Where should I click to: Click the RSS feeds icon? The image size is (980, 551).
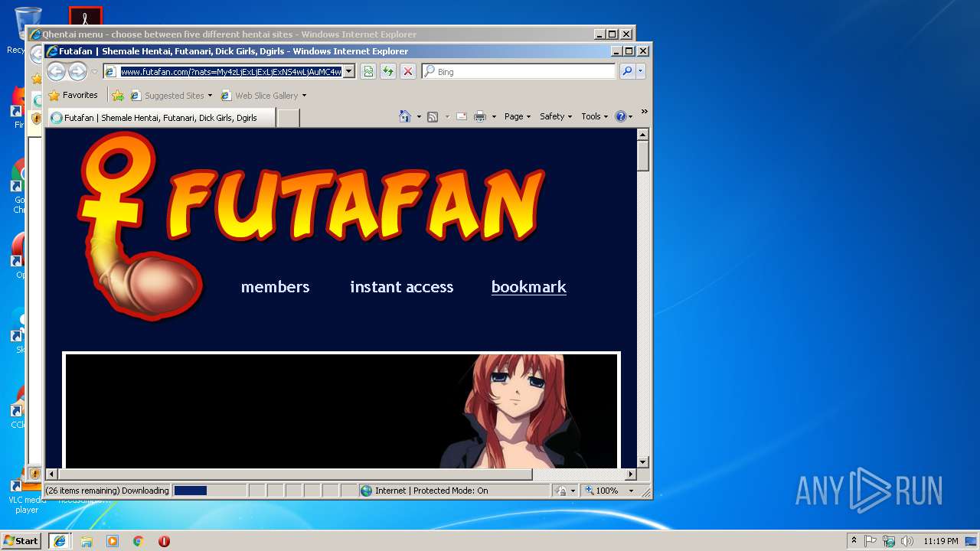tap(433, 116)
